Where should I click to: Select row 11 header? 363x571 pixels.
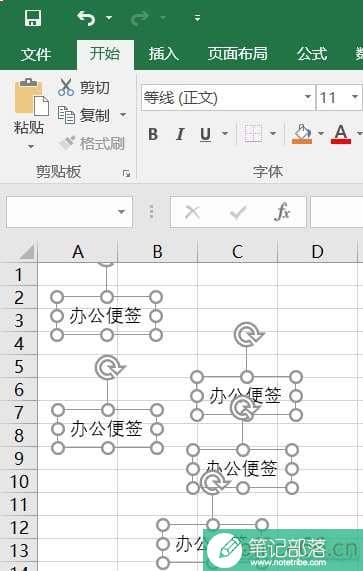pos(19,504)
